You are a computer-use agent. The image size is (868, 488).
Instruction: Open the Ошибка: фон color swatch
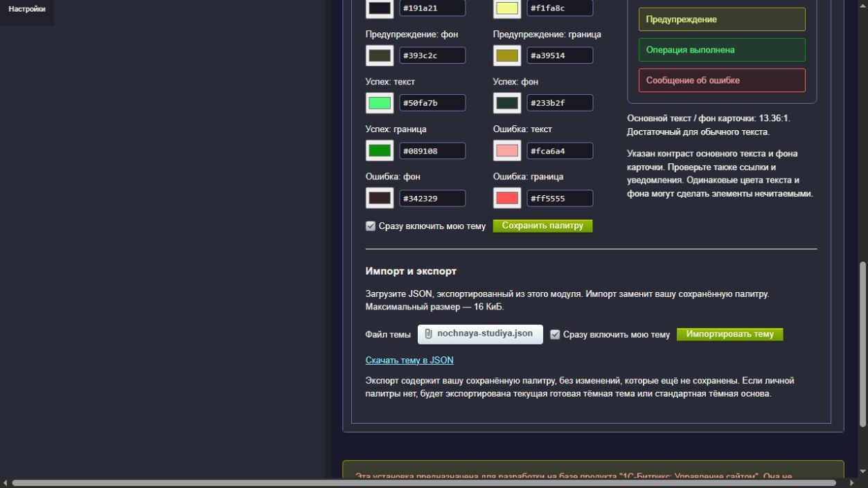pos(380,198)
